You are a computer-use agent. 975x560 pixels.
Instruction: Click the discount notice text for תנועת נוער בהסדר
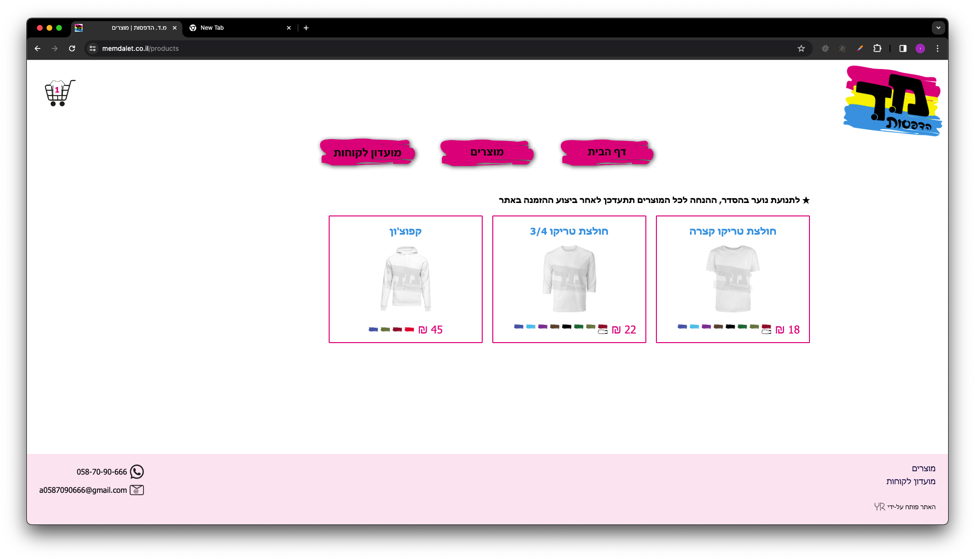pyautogui.click(x=654, y=200)
